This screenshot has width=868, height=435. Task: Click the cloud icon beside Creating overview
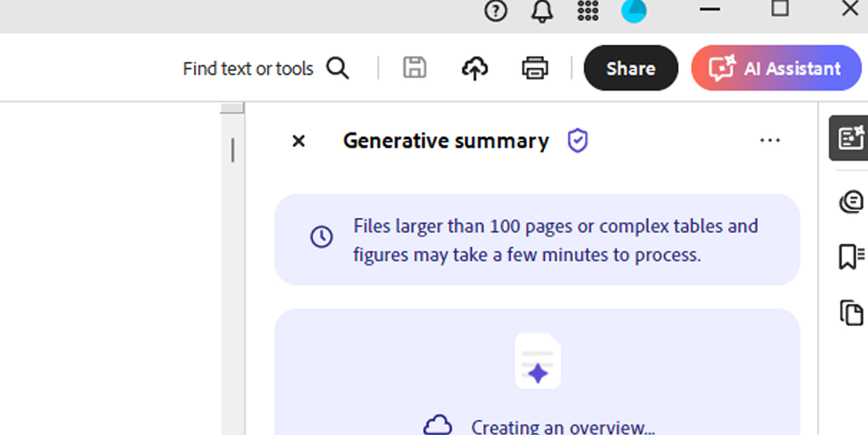[x=437, y=425]
